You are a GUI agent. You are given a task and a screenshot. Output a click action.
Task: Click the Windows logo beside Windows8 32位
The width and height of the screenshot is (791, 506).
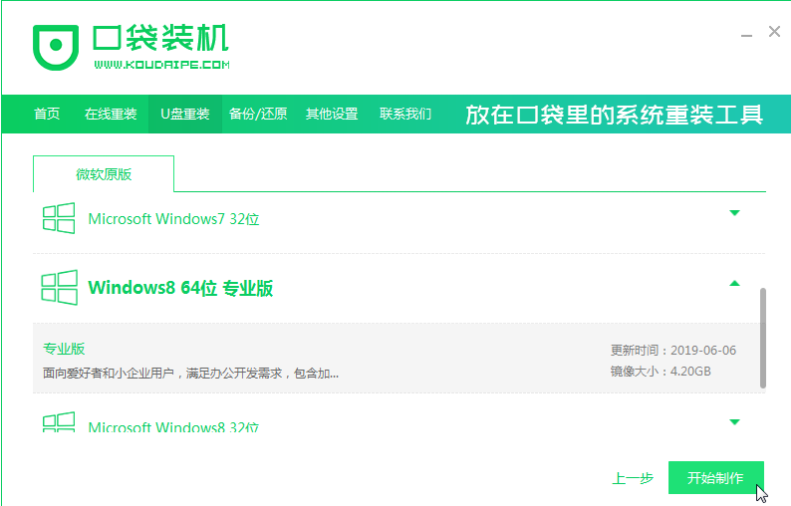click(59, 422)
